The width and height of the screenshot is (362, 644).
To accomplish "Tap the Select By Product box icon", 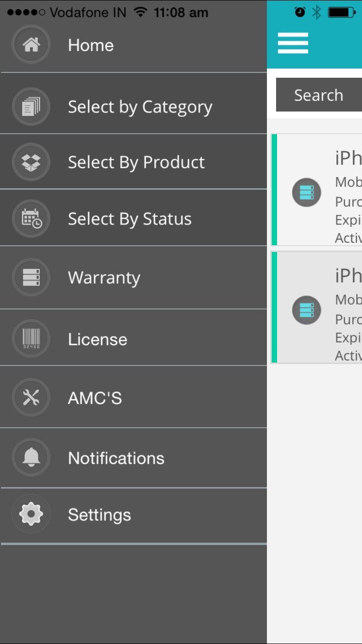I will (x=31, y=162).
